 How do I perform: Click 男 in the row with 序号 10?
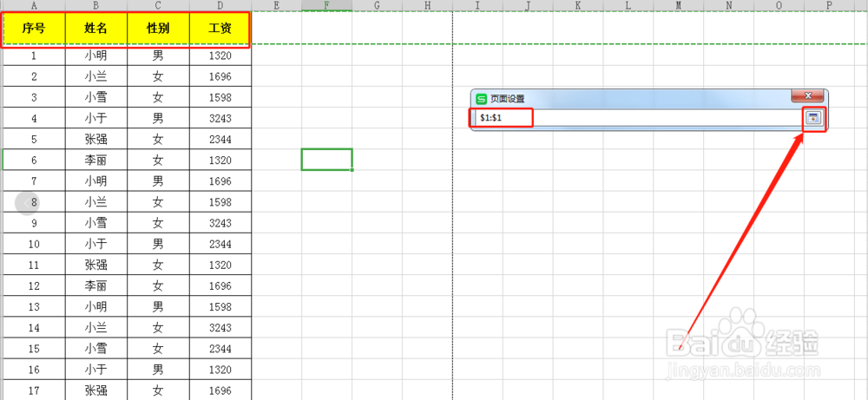point(158,244)
